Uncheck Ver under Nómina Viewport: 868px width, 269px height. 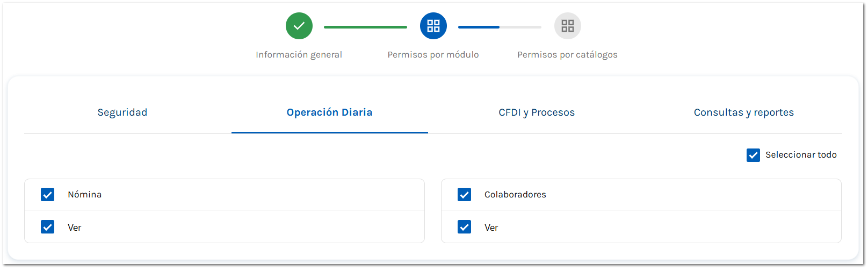[48, 227]
